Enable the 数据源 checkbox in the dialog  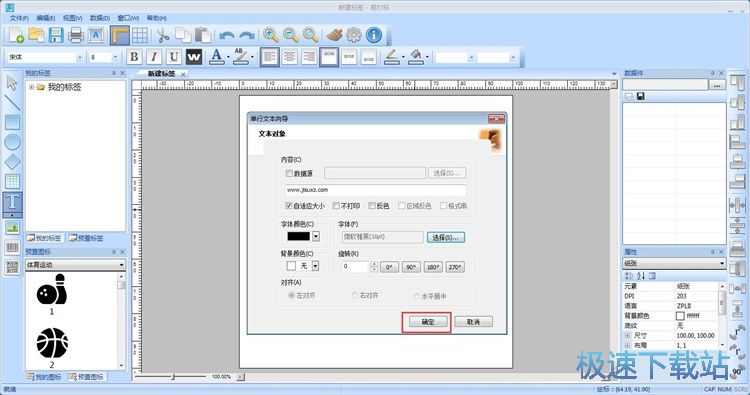(x=289, y=173)
